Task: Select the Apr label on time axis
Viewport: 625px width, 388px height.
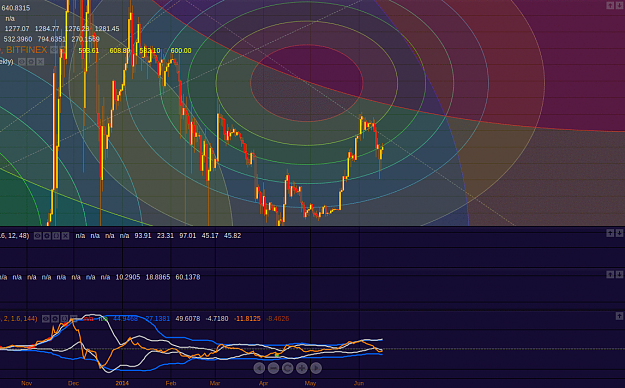Action: (x=263, y=383)
